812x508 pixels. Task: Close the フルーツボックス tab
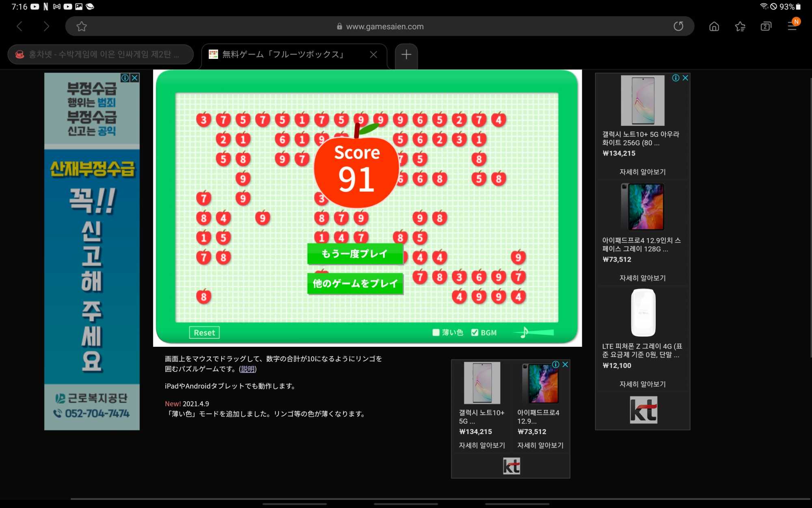[374, 54]
